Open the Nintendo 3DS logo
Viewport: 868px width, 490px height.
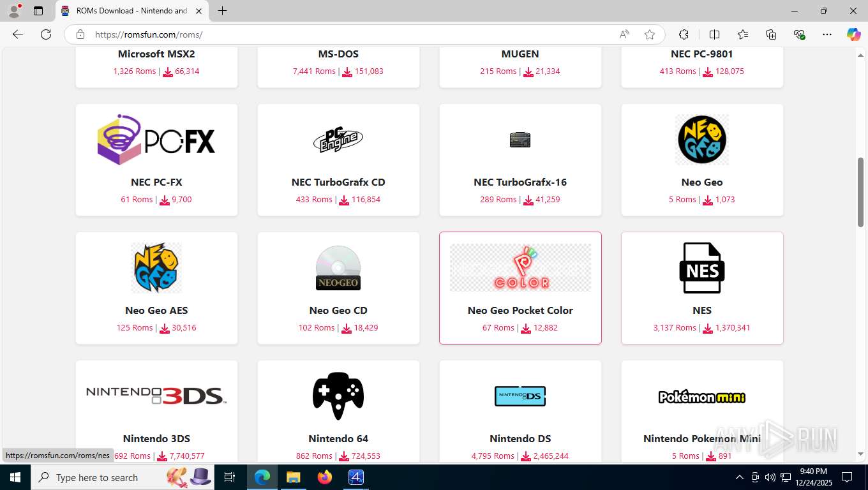click(x=156, y=396)
